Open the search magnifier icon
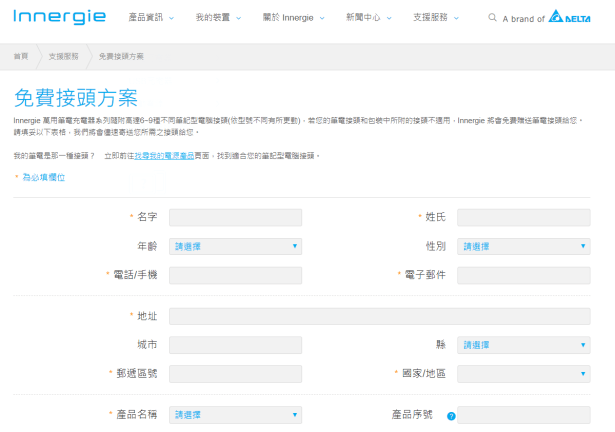Viewport: 615px width, 432px height. click(x=492, y=17)
